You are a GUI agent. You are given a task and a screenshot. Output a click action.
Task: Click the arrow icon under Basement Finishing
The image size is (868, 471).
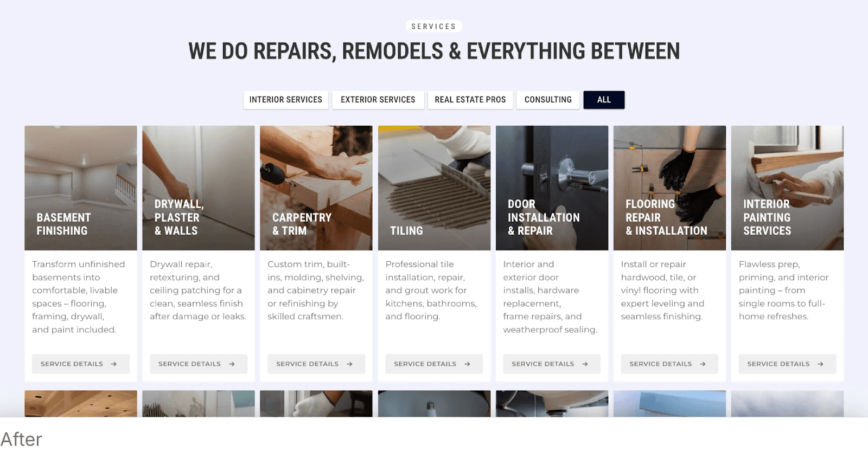[x=114, y=364]
